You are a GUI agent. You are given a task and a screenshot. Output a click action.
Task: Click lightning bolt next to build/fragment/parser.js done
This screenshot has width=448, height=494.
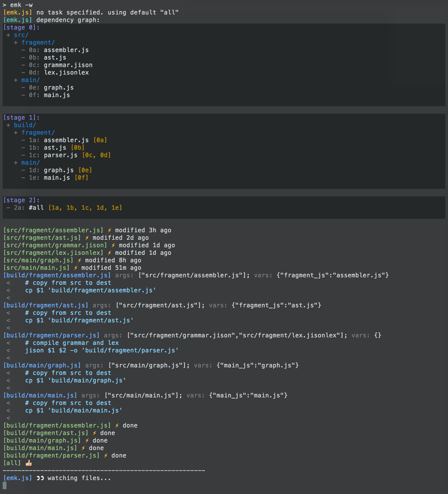pos(106,456)
